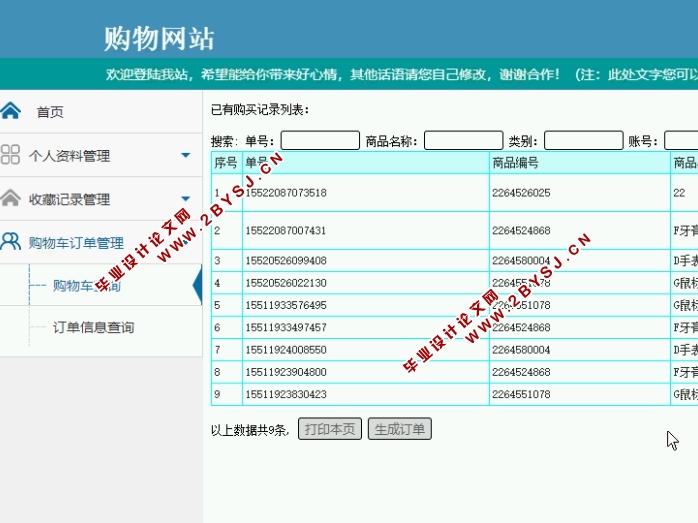The height and width of the screenshot is (523, 698).
Task: Click product code 2264551078 in row 9
Action: pyautogui.click(x=521, y=394)
